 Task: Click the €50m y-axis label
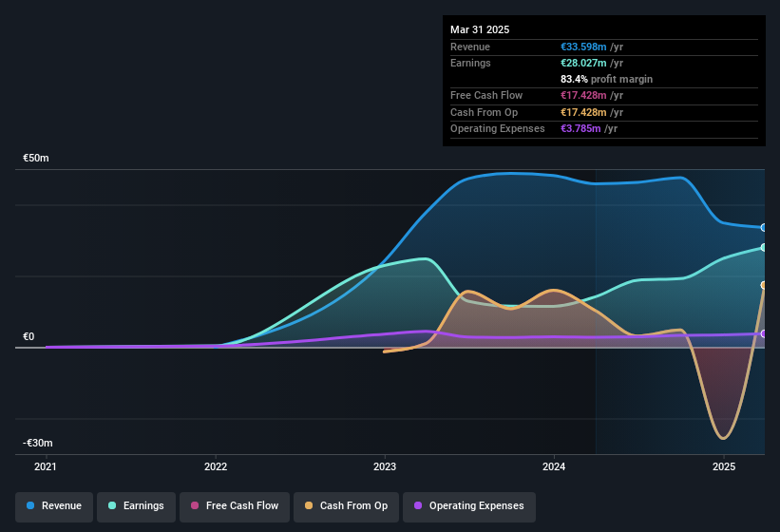tap(36, 158)
